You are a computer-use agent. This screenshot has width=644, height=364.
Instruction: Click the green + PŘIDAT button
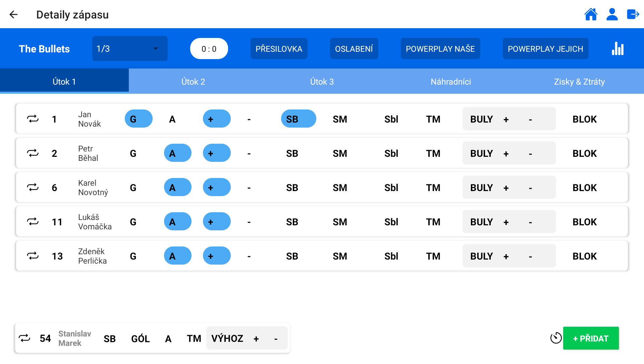[591, 338]
